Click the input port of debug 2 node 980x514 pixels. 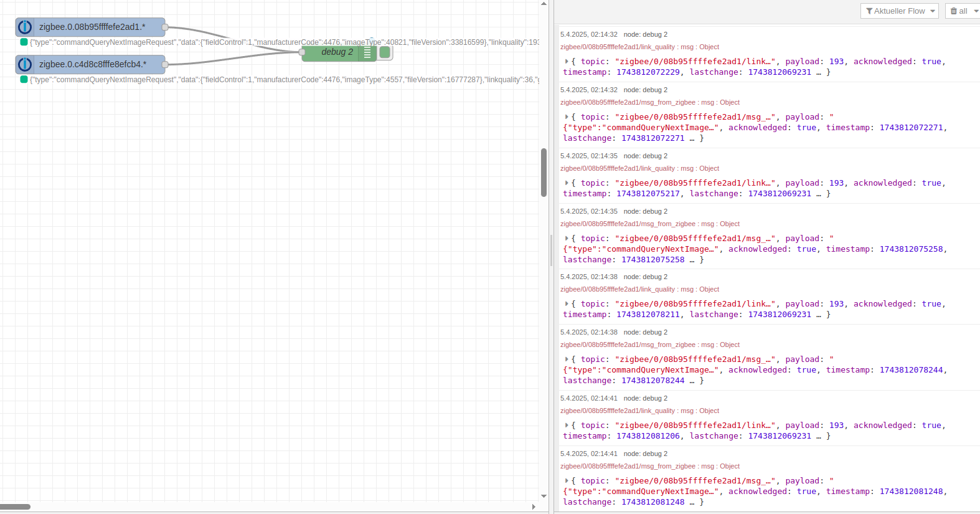(302, 53)
